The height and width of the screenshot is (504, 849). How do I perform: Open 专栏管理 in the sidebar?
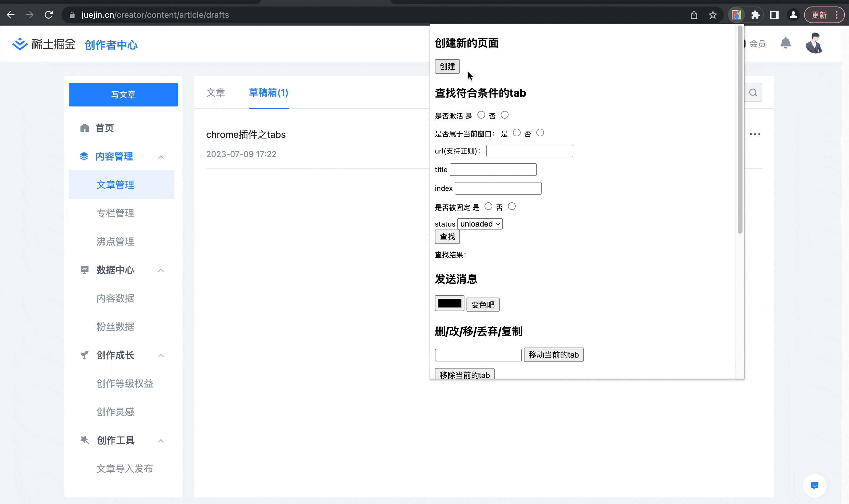click(115, 213)
